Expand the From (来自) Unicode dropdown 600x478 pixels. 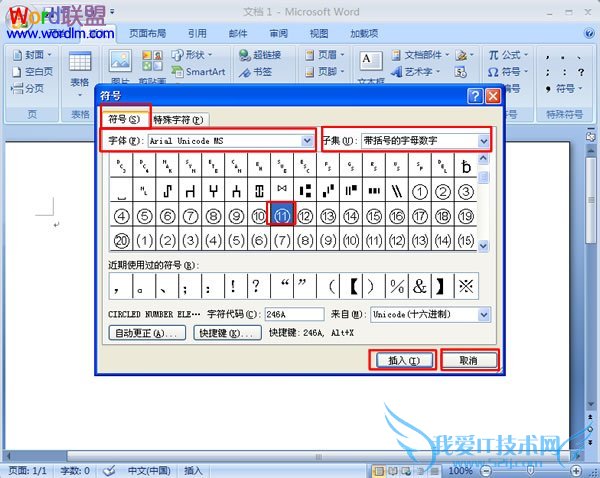point(484,315)
